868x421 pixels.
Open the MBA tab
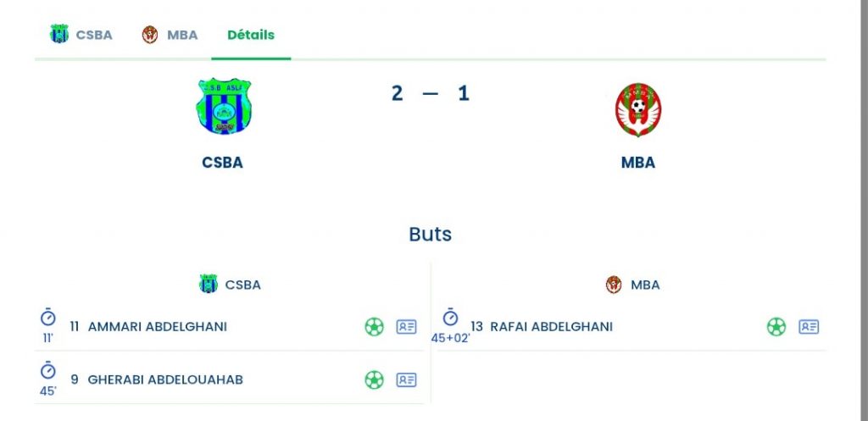coord(170,35)
